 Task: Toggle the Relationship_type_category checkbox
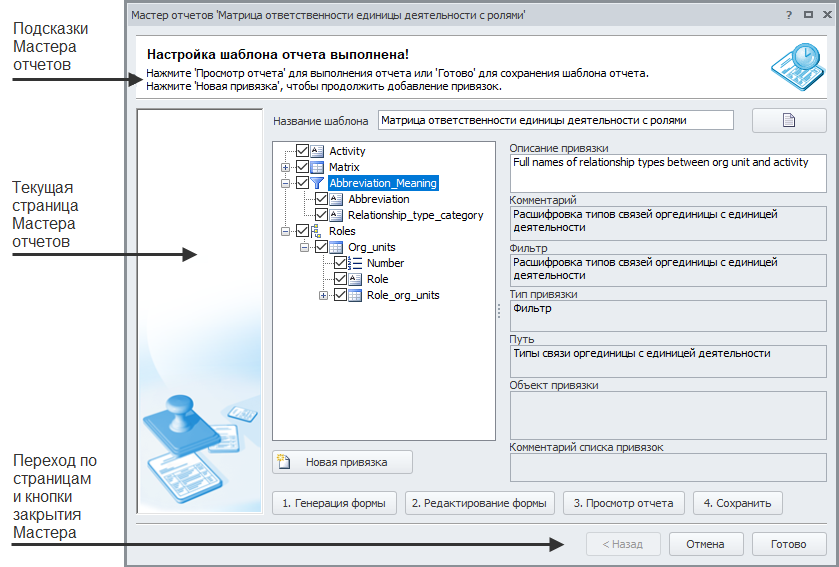[x=322, y=215]
